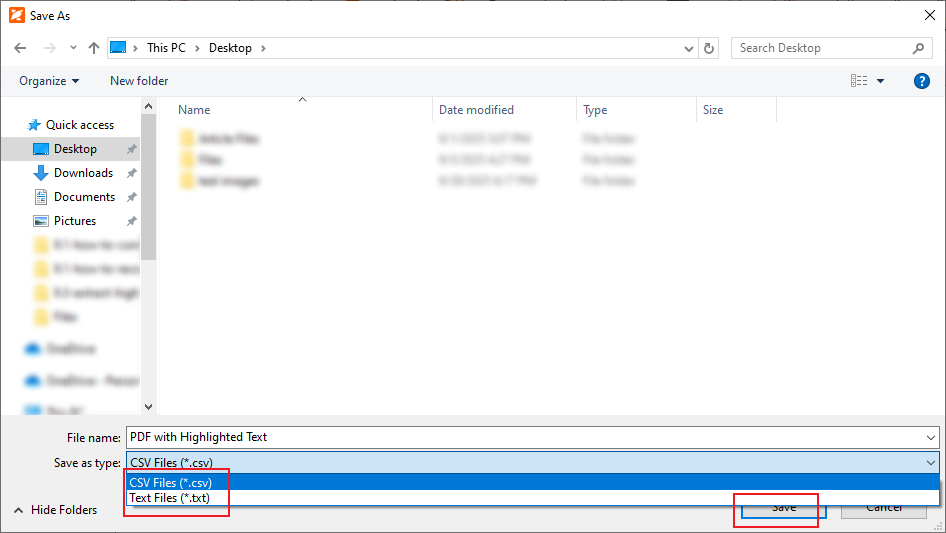Collapse the panel using Hide Folders
This screenshot has width=946, height=533.
(x=55, y=510)
